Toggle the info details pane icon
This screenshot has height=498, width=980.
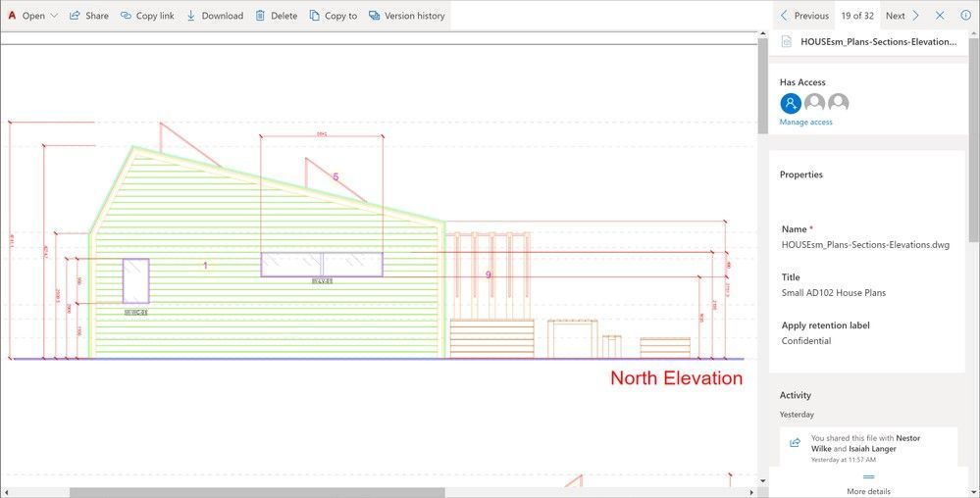point(965,16)
